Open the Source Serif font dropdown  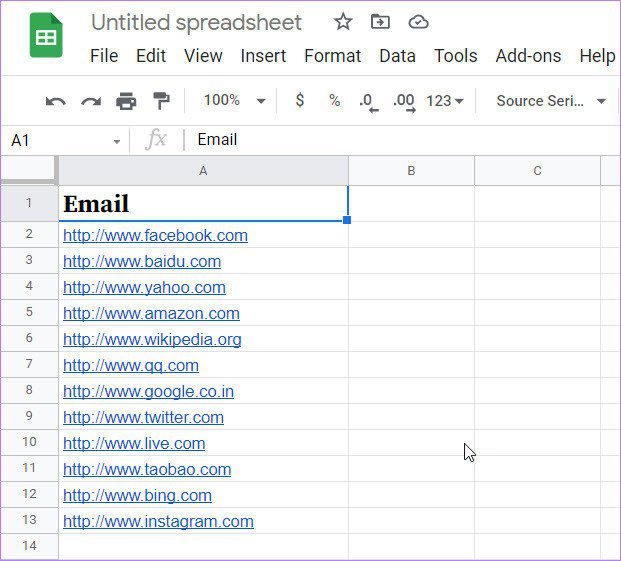pos(551,101)
